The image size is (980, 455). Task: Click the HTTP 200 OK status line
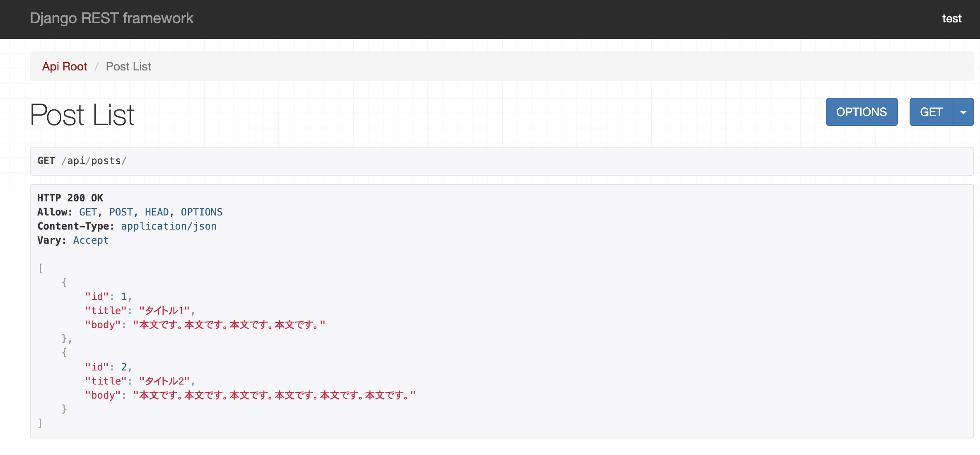click(x=70, y=198)
